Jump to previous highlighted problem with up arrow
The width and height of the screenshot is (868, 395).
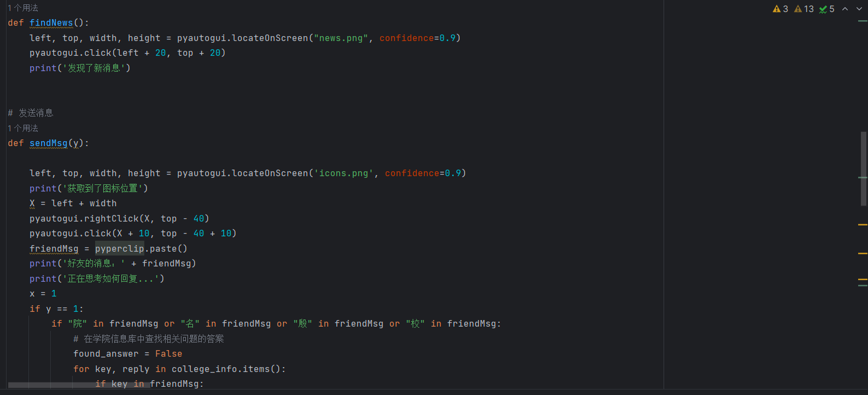click(x=845, y=9)
